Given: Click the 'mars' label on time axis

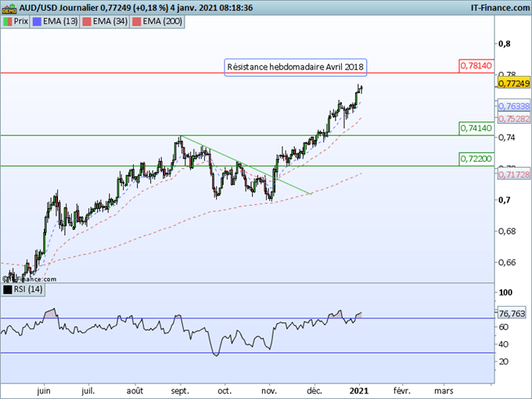Looking at the screenshot, I should tap(444, 391).
